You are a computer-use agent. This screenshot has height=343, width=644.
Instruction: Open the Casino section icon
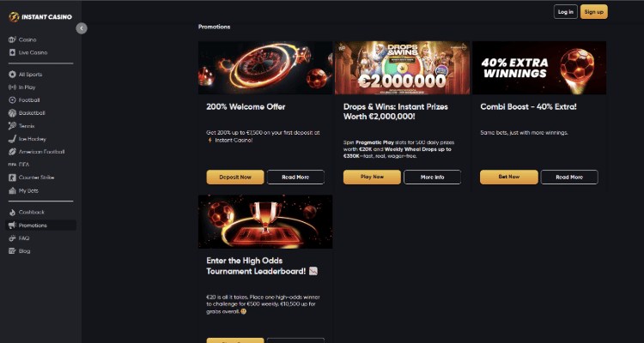(12, 39)
